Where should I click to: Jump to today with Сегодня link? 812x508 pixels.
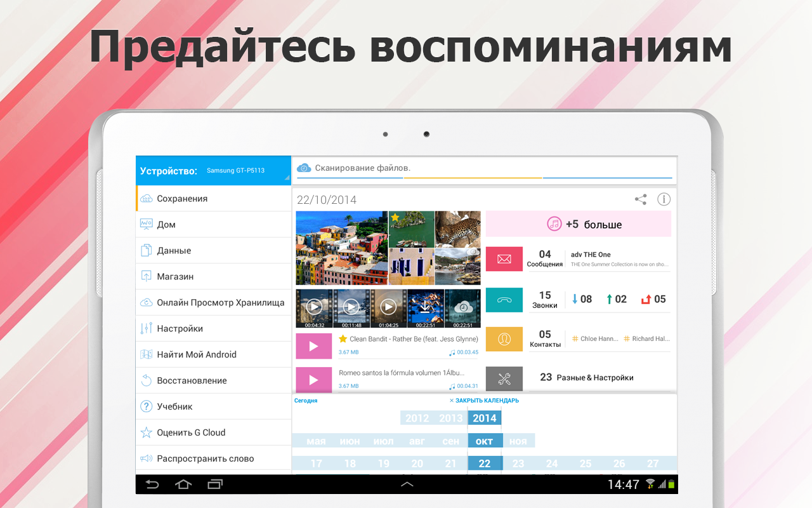pos(306,401)
